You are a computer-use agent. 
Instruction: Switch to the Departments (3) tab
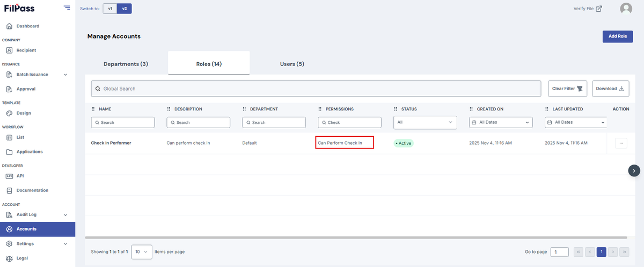tap(126, 64)
